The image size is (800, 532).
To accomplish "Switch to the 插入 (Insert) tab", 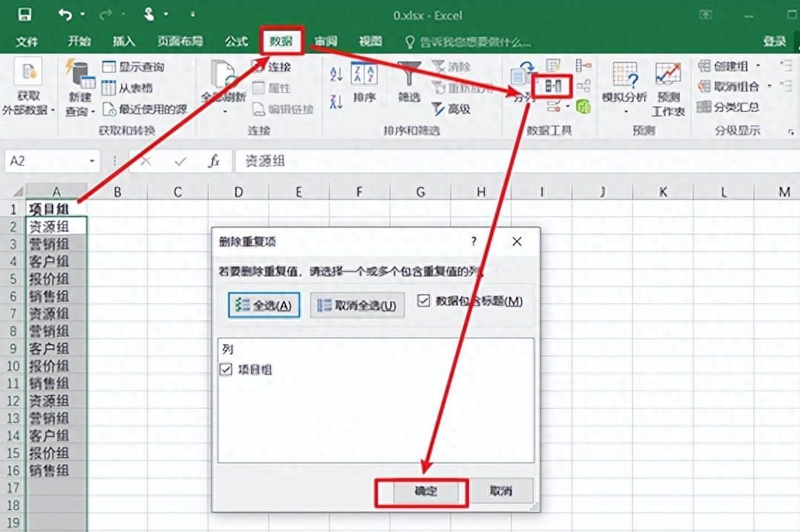I will (x=124, y=41).
